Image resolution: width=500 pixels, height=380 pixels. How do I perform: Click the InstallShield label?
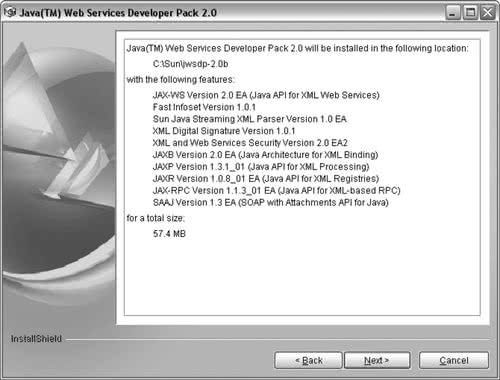pyautogui.click(x=36, y=339)
